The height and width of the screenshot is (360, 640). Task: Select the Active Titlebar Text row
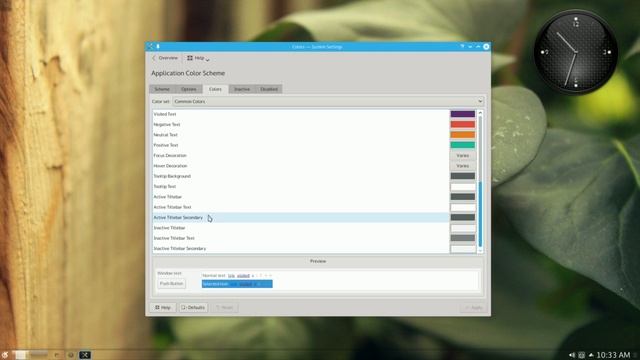[301, 207]
